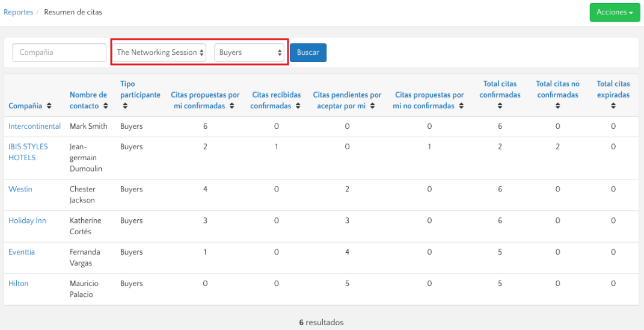Viewport: 644px width, 330px height.
Task: Sort by Compañía column sort icon
Action: (49, 106)
